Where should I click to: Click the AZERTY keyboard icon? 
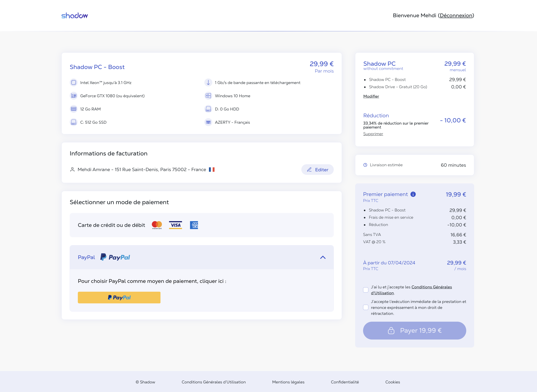(208, 122)
